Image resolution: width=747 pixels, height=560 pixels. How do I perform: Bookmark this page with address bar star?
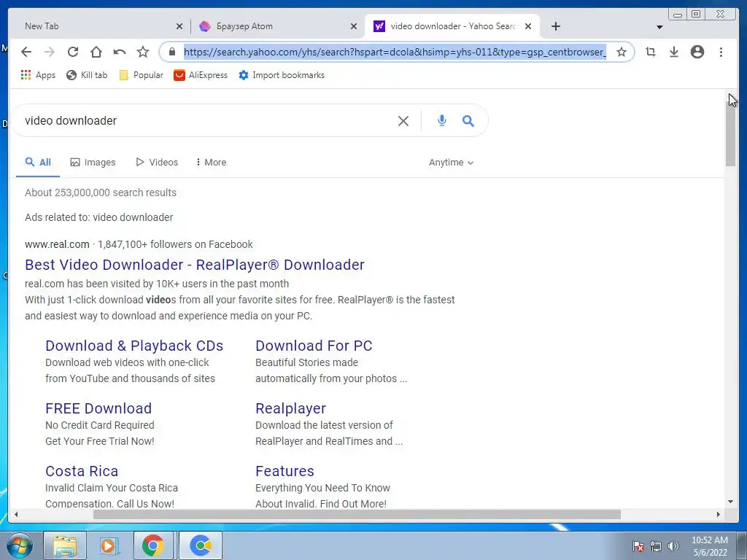pyautogui.click(x=622, y=52)
